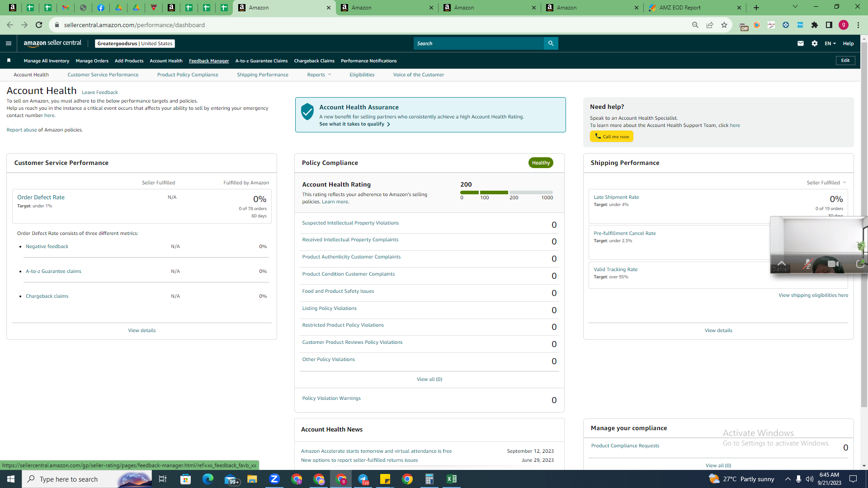Open the Chrome extensions puzzle icon

coord(815,25)
